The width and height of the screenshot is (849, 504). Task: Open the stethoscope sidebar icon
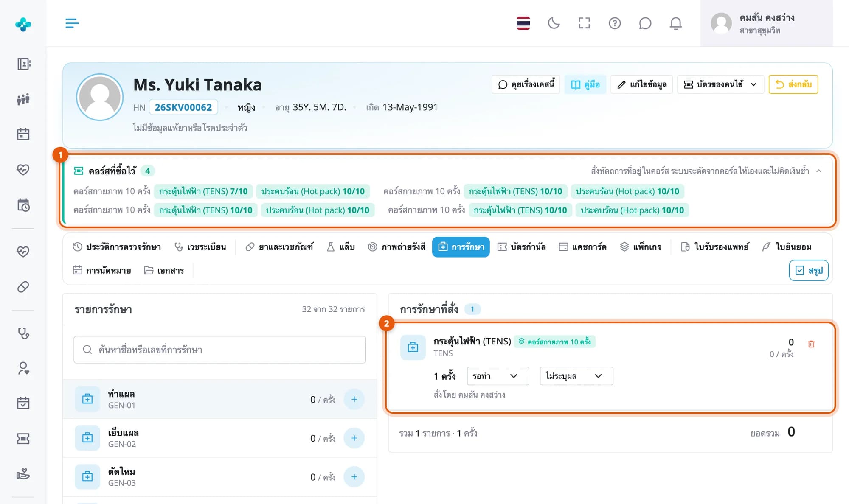click(23, 333)
